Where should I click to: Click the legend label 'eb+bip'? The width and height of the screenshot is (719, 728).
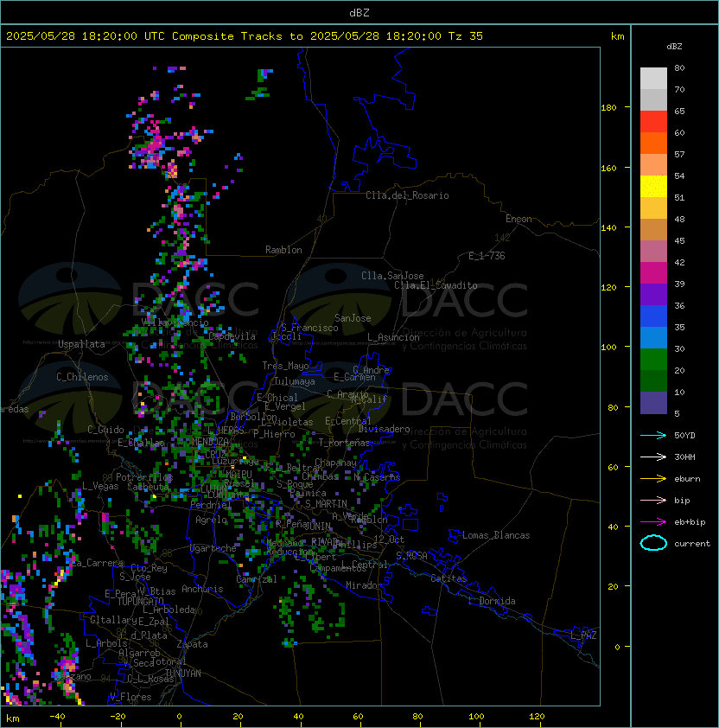coord(690,522)
